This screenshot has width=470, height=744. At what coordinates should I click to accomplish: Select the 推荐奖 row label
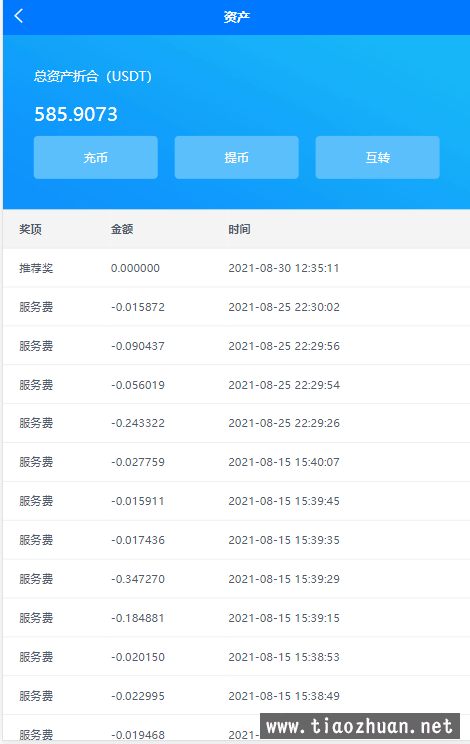[36, 268]
